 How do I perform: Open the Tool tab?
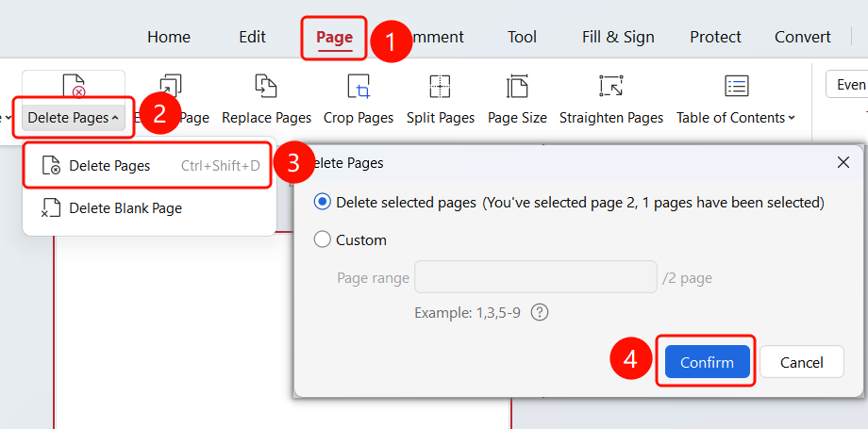point(522,37)
